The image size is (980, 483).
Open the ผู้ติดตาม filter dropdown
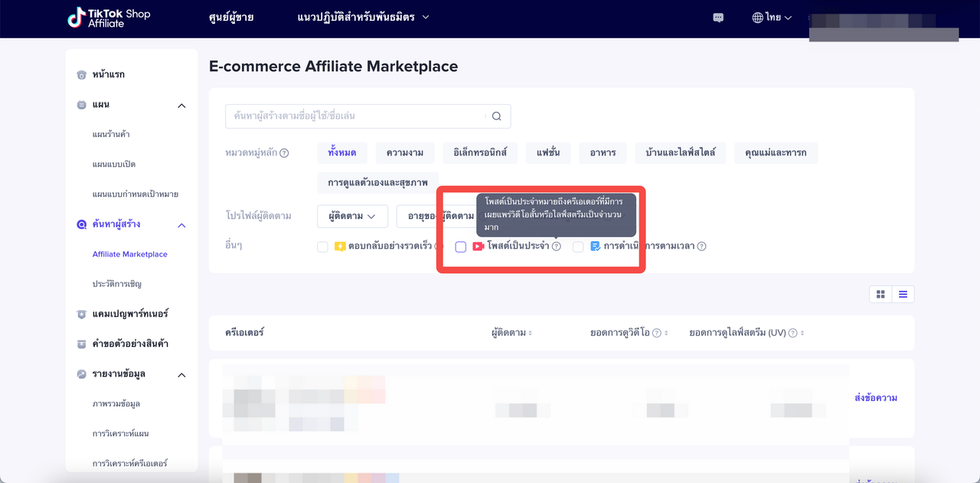pyautogui.click(x=352, y=217)
